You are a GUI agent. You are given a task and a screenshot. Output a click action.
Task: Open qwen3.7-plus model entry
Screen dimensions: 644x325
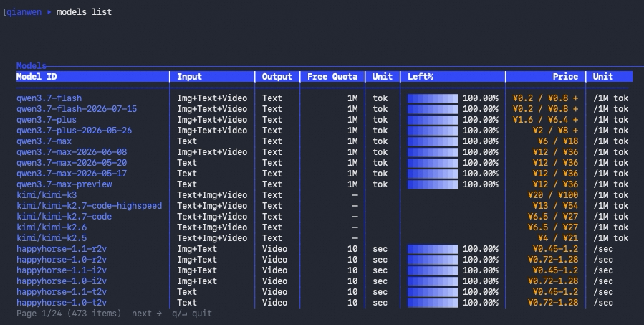47,120
